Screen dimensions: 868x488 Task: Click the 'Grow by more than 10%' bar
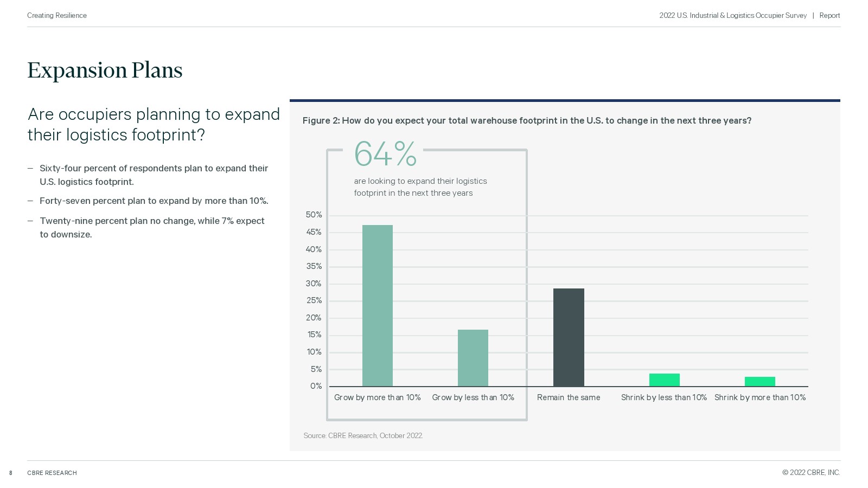[378, 306]
